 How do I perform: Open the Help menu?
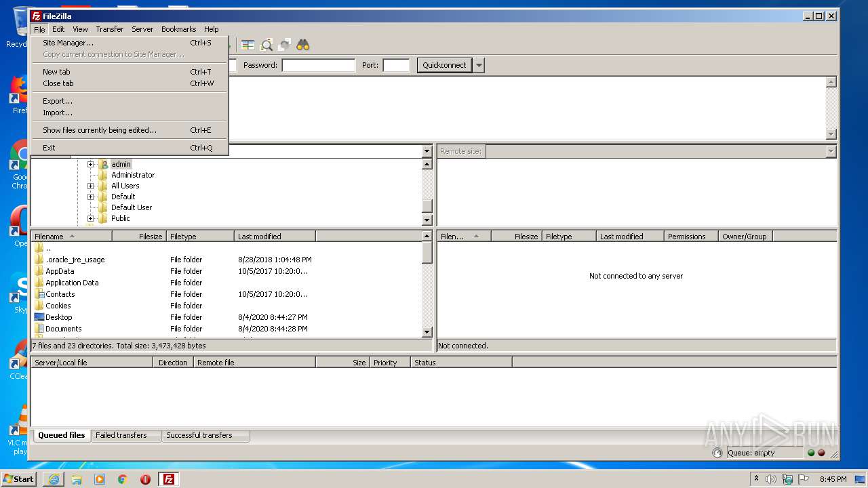pos(212,29)
